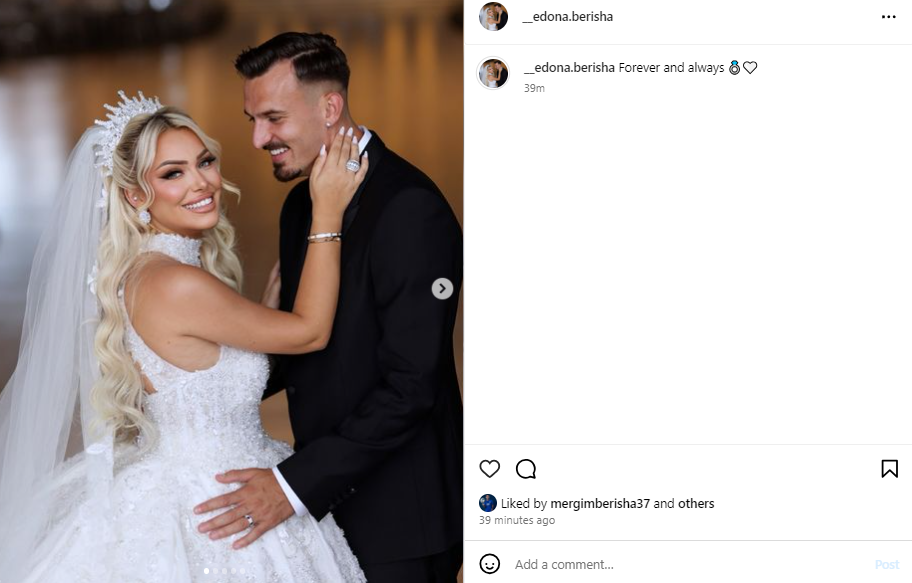Open comments via speech bubble icon
912x583 pixels.
pyautogui.click(x=526, y=468)
